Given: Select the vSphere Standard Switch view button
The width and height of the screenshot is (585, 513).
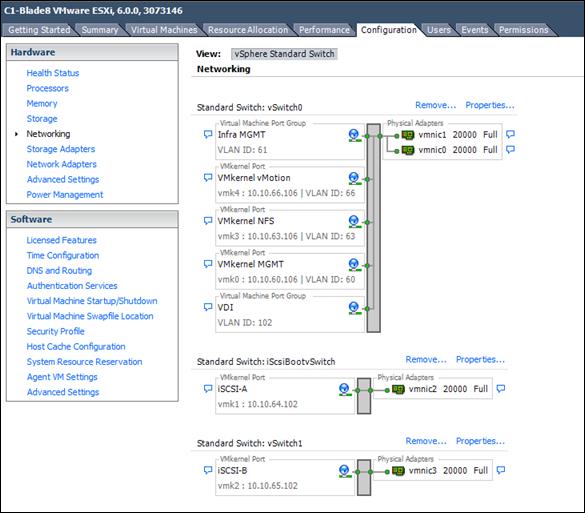Looking at the screenshot, I should pyautogui.click(x=284, y=54).
